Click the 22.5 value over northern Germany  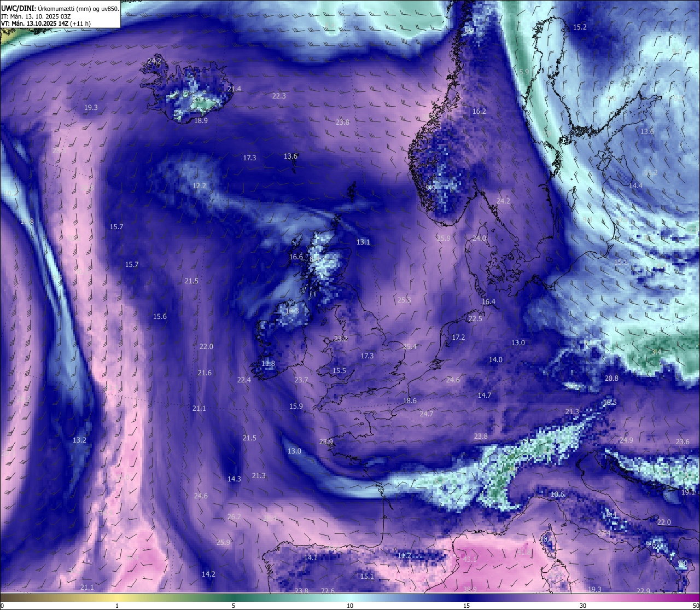[x=475, y=318]
